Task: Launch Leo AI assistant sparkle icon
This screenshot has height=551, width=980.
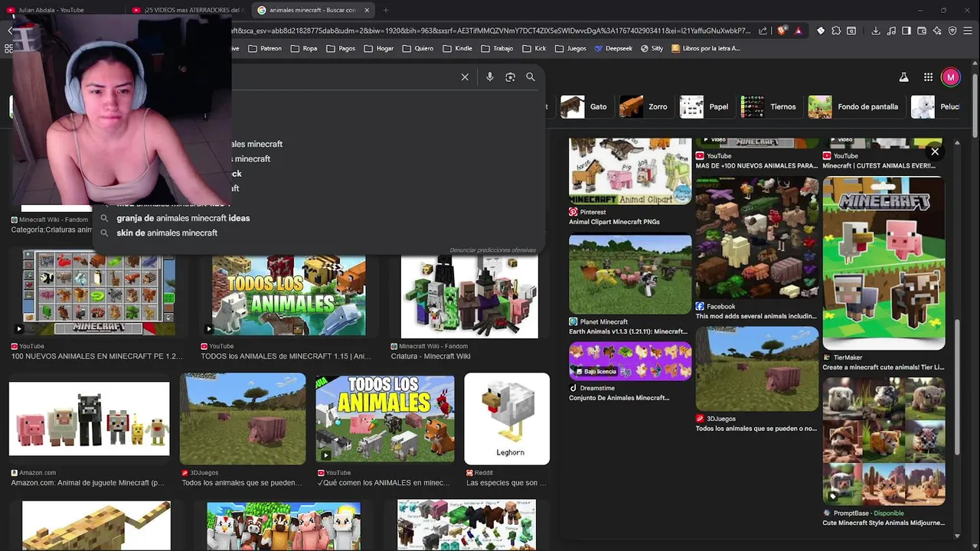Action: 937,31
